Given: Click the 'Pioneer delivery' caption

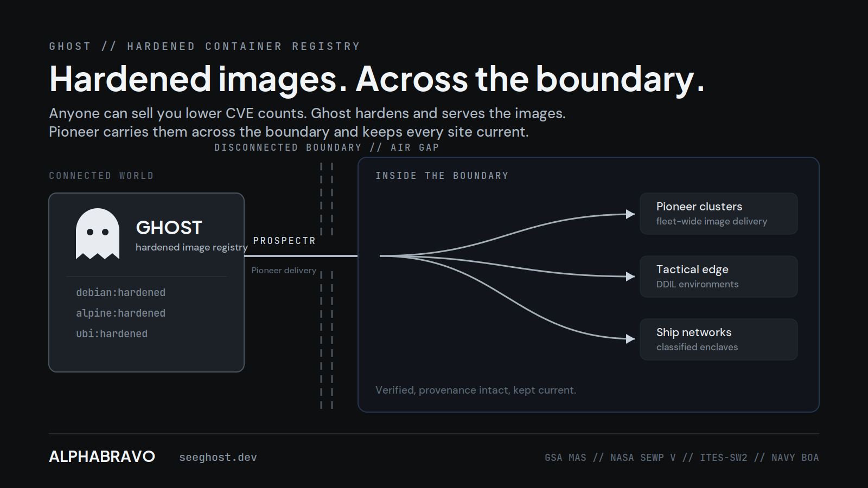Looking at the screenshot, I should pyautogui.click(x=284, y=270).
